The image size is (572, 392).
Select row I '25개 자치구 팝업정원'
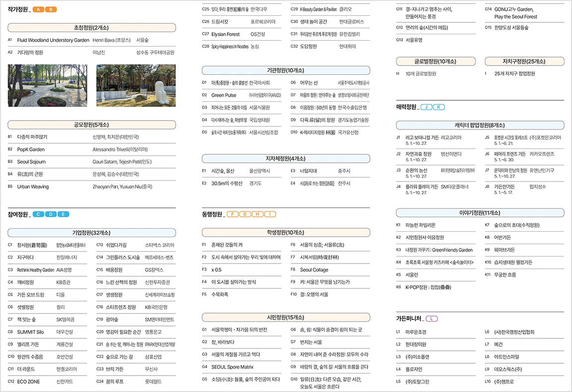coord(524,73)
